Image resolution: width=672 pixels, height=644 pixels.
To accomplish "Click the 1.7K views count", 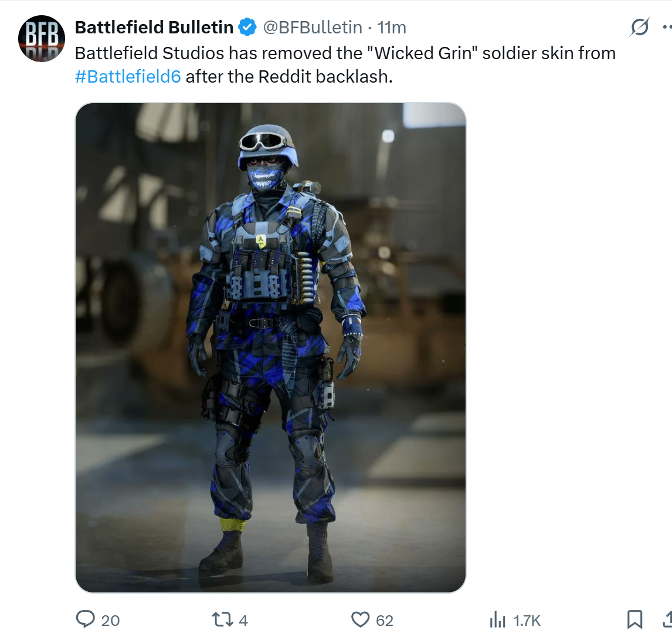I will pyautogui.click(x=527, y=621).
